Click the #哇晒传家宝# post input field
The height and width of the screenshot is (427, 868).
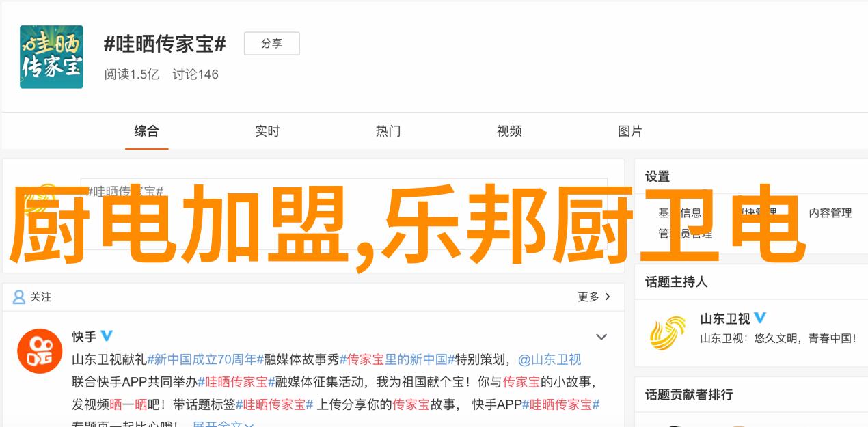pos(344,192)
